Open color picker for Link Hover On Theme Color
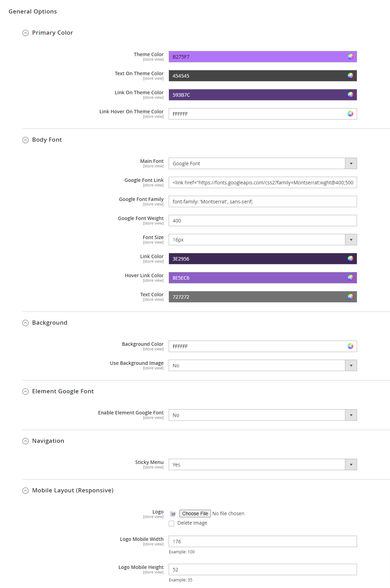 (350, 114)
